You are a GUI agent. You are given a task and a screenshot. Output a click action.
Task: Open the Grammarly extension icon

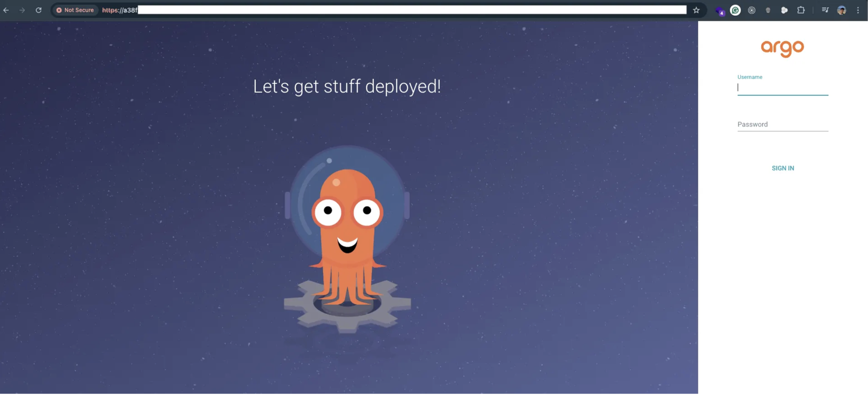coord(735,10)
